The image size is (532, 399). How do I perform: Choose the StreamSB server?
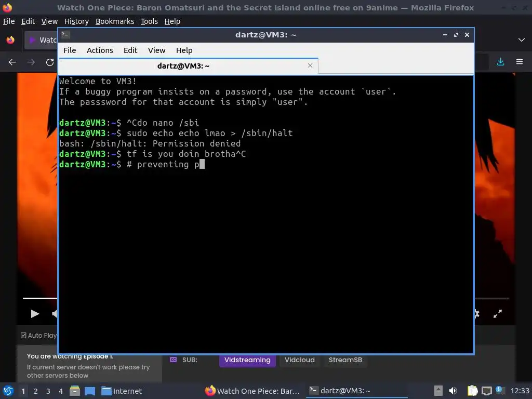[345, 360]
